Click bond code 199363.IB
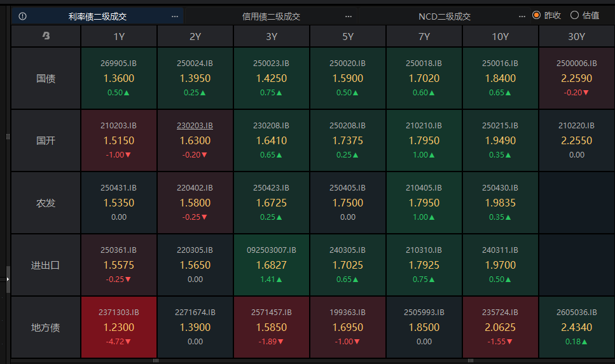Image resolution: width=615 pixels, height=364 pixels. pyautogui.click(x=347, y=313)
